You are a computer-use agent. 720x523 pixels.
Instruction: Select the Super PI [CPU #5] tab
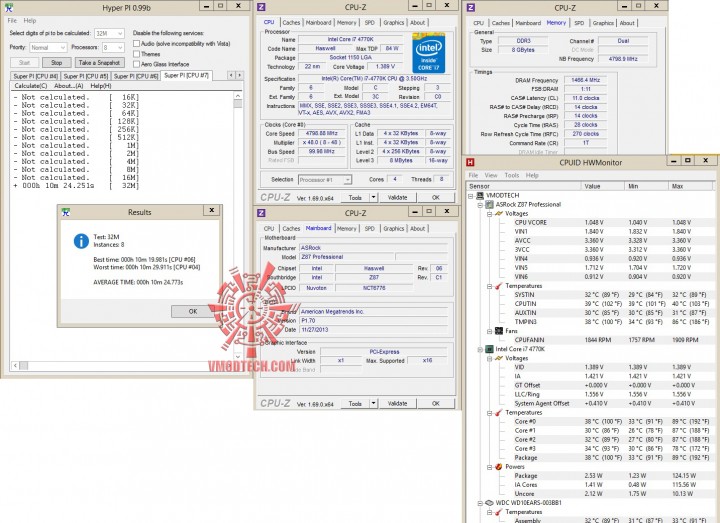pyautogui.click(x=86, y=76)
